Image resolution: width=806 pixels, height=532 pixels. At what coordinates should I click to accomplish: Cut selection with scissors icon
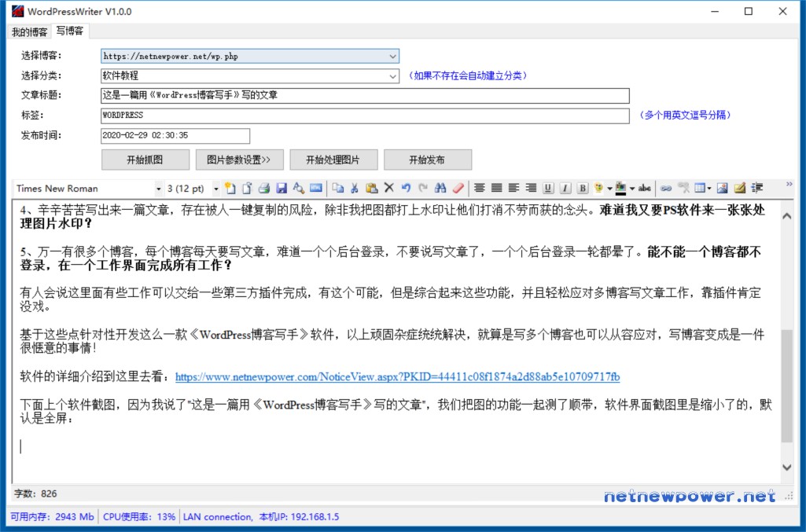pos(354,188)
